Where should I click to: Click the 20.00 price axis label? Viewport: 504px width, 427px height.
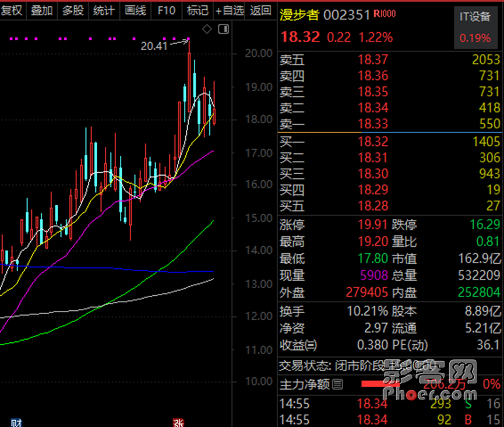tap(259, 53)
